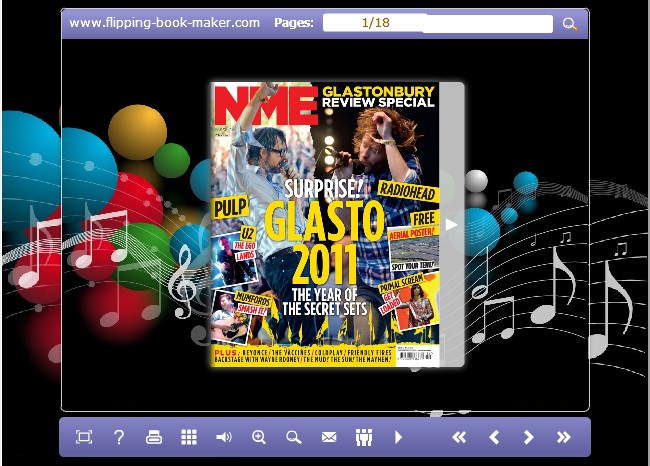Share by email envelope icon

329,437
